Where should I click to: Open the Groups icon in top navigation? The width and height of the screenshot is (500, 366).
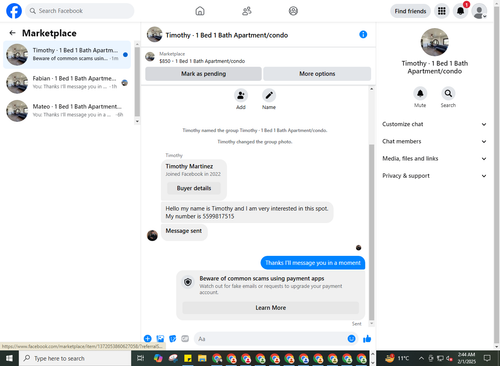click(293, 11)
